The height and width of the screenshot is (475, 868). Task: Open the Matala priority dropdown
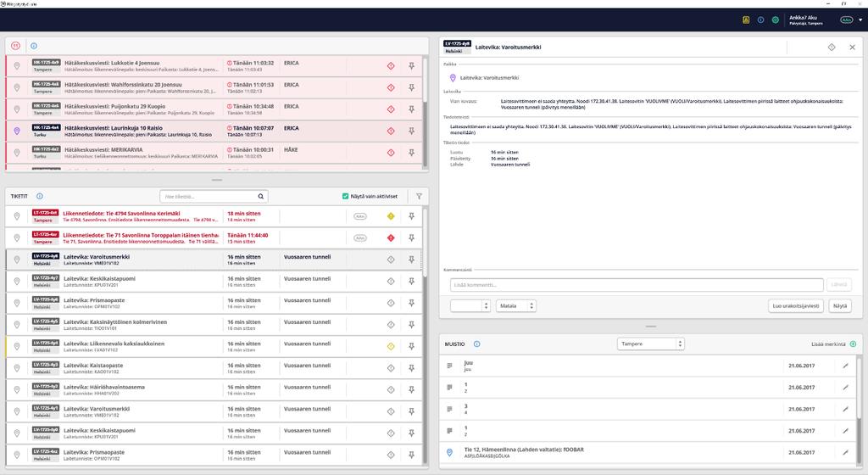pos(516,305)
